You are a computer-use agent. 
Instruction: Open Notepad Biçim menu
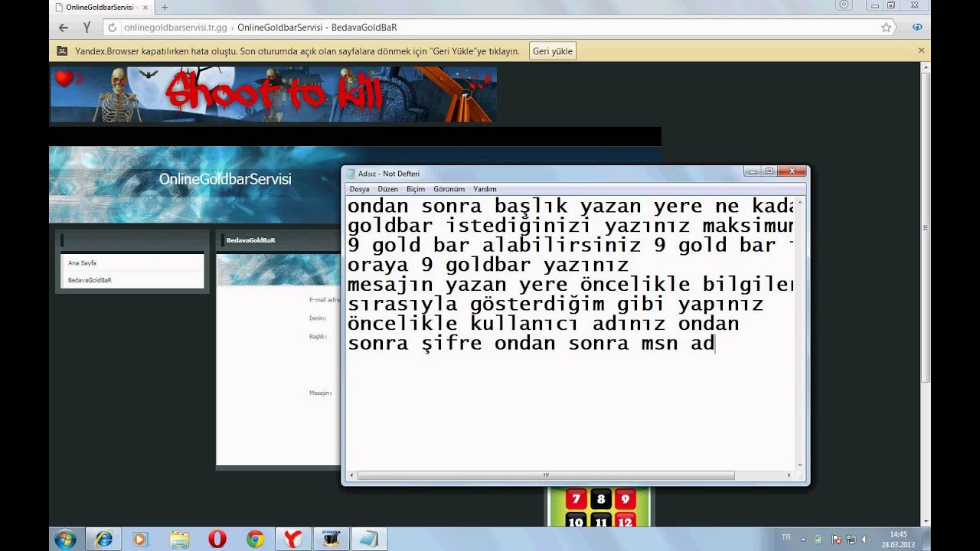[416, 189]
